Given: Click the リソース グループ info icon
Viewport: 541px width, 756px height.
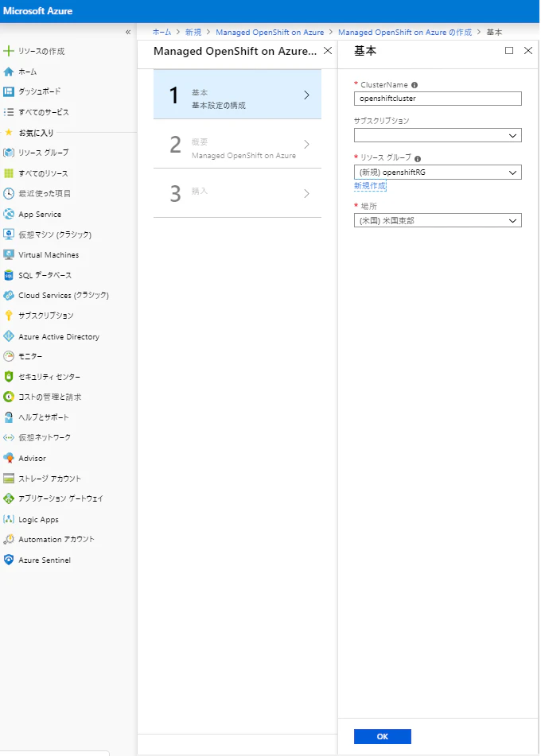Looking at the screenshot, I should click(418, 159).
